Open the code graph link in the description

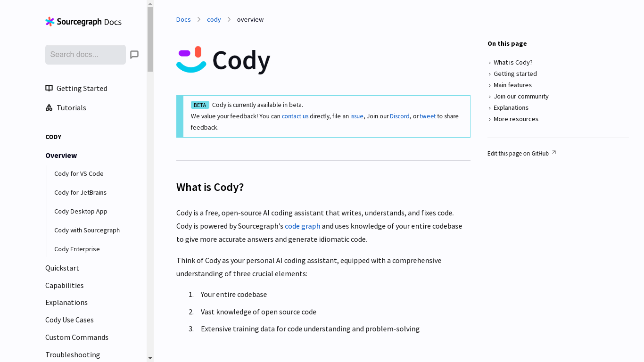point(302,226)
